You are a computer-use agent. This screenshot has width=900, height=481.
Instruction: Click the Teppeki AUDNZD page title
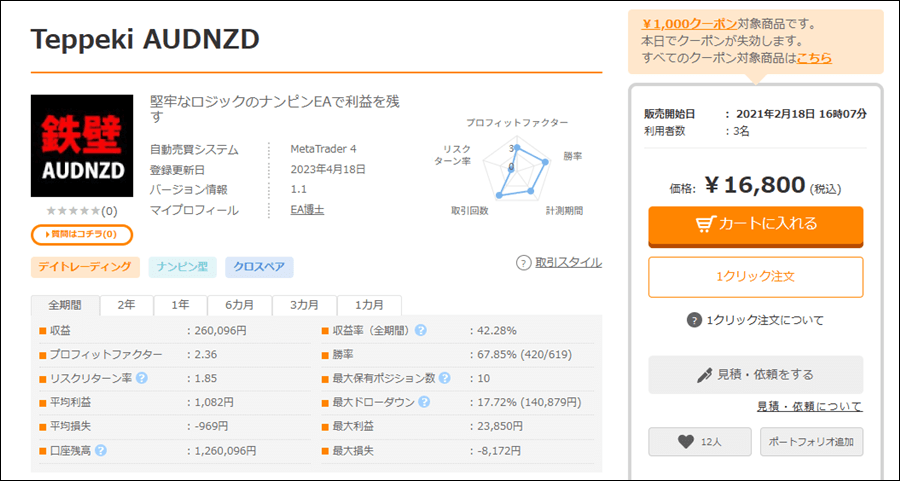click(145, 39)
